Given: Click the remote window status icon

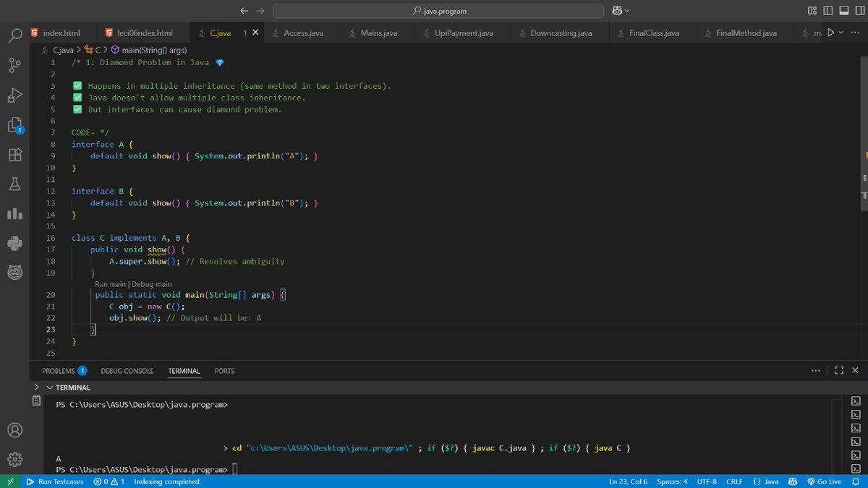Looking at the screenshot, I should point(10,481).
